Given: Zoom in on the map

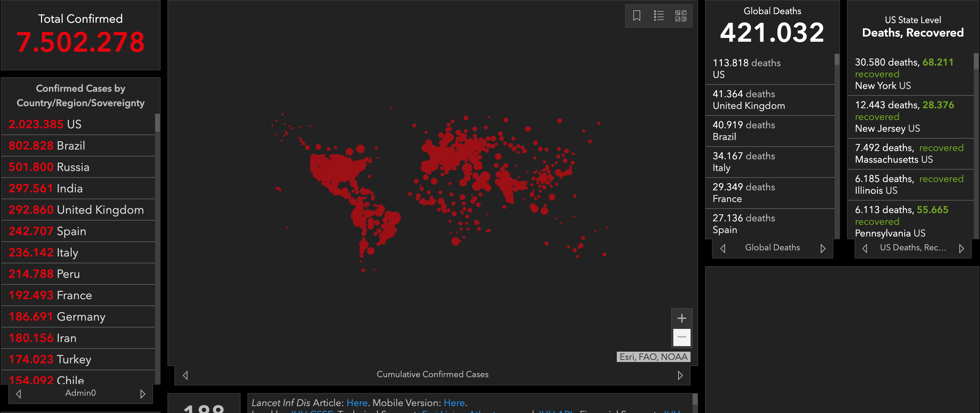Looking at the screenshot, I should (681, 318).
